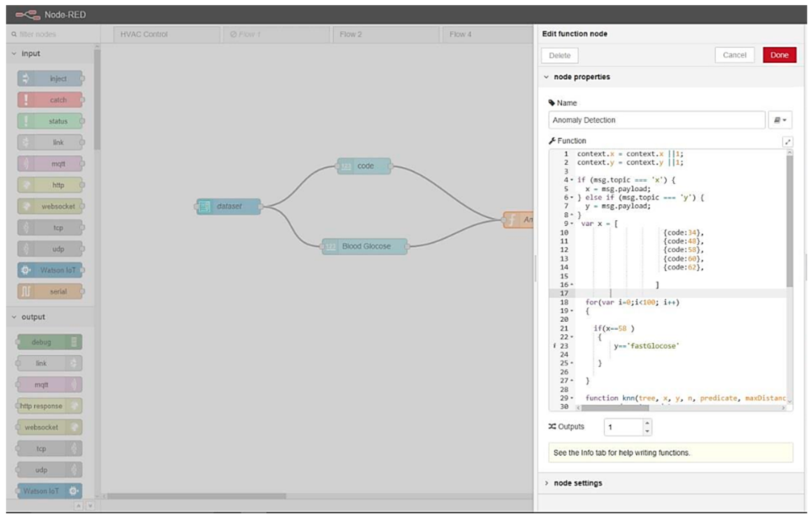Increase the Outputs count with up arrow
The width and height of the screenshot is (812, 522).
[647, 423]
